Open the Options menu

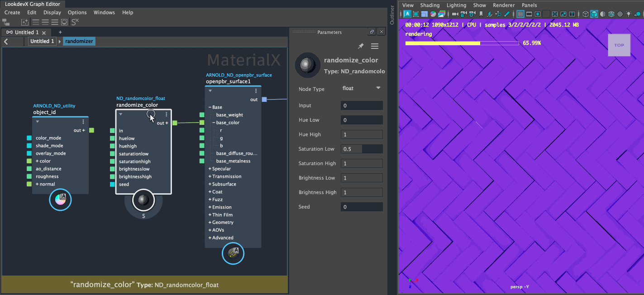77,13
